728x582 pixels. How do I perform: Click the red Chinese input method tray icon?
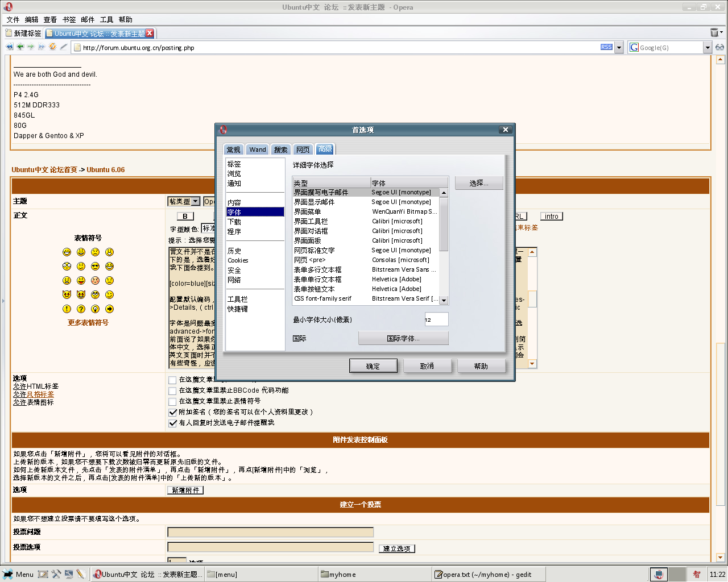pos(697,574)
